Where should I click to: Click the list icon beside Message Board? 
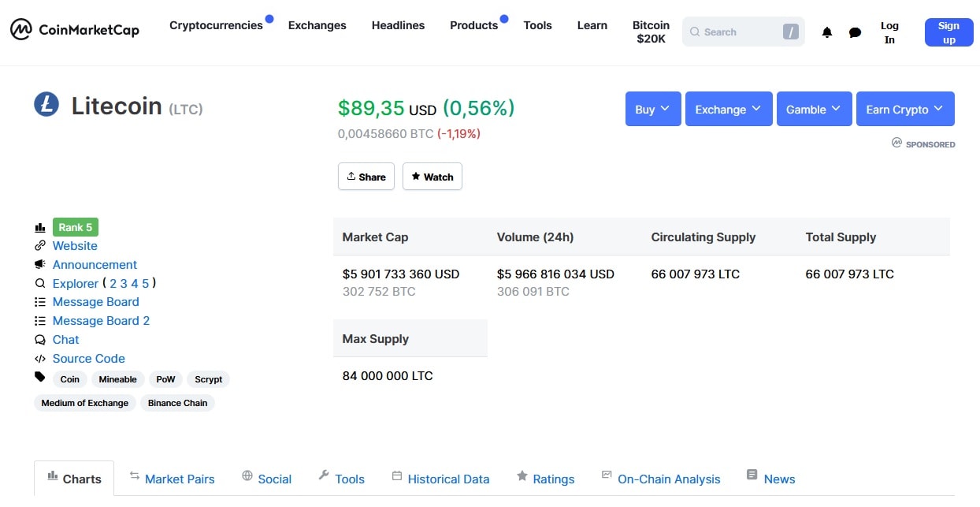tap(40, 302)
